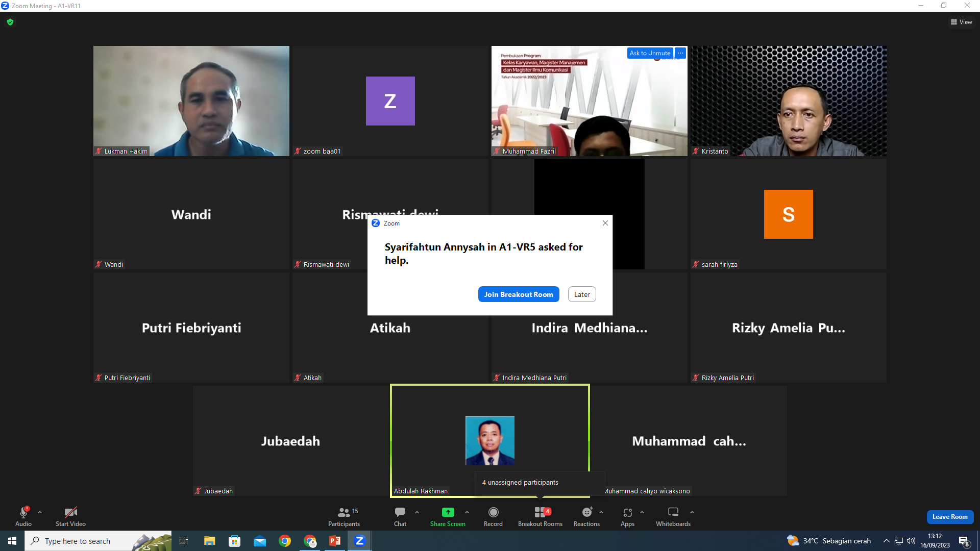This screenshot has height=551, width=980.
Task: Click the 'Indira Medhiana Putri' name label
Action: pos(534,378)
